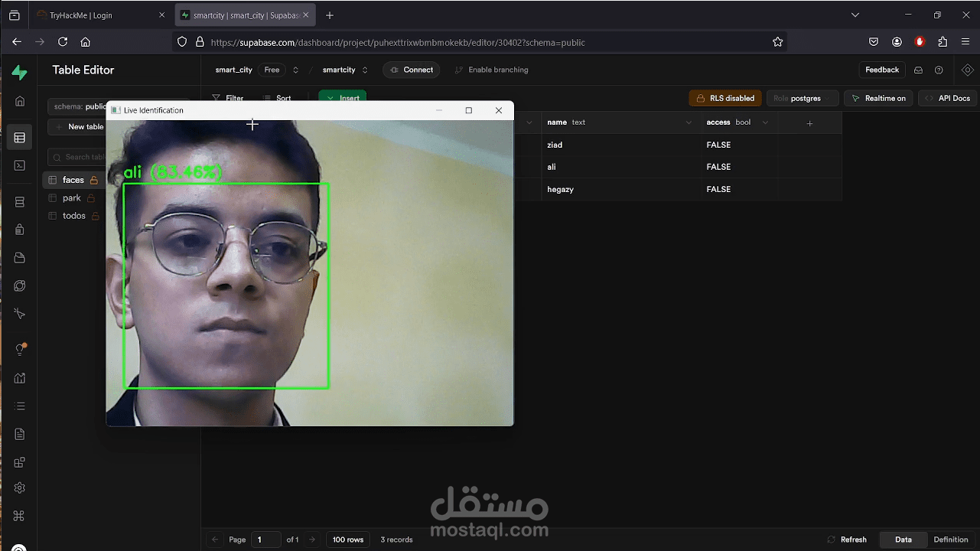
Task: Click the Connect button
Action: [411, 70]
